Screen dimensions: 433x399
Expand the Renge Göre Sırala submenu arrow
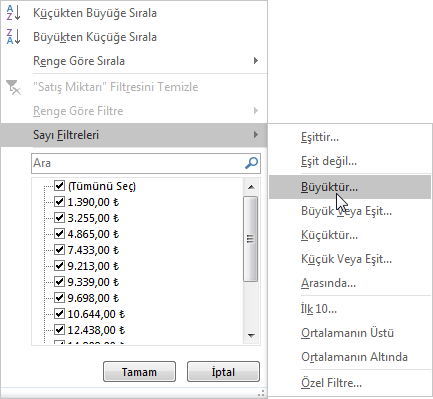(256, 61)
